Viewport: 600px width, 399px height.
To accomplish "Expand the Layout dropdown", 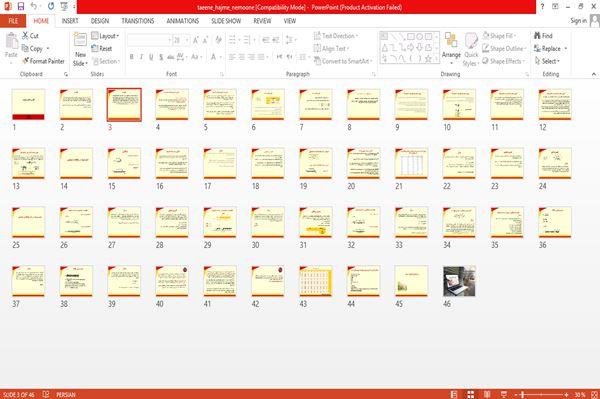I will coord(105,36).
